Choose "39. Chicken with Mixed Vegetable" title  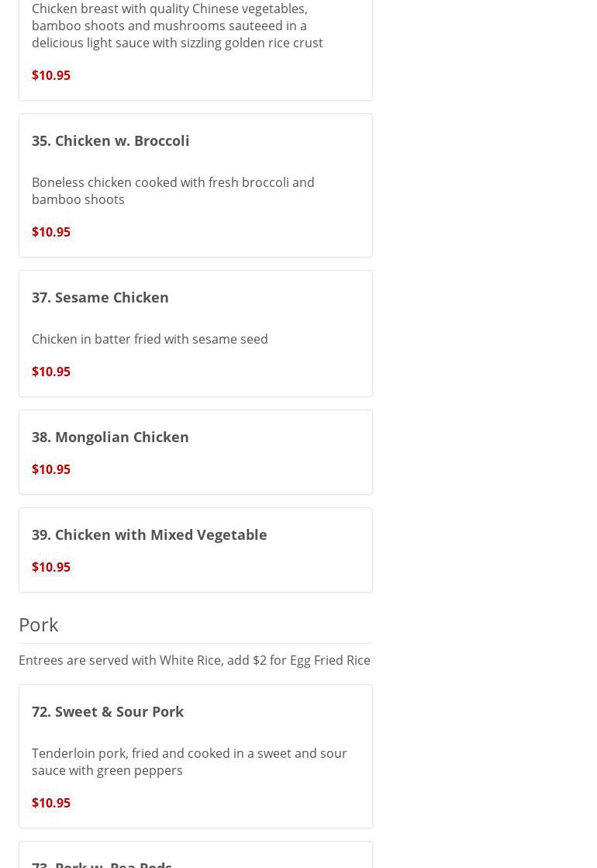coord(149,534)
